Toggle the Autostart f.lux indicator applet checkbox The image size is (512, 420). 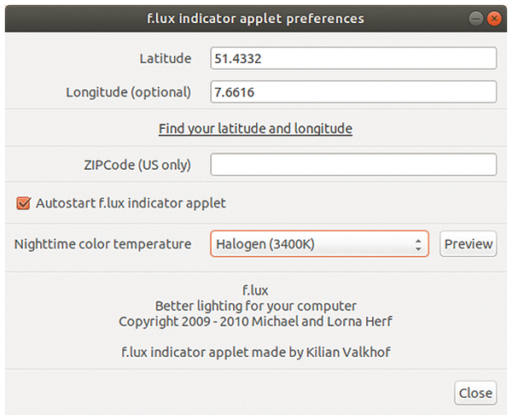(24, 203)
